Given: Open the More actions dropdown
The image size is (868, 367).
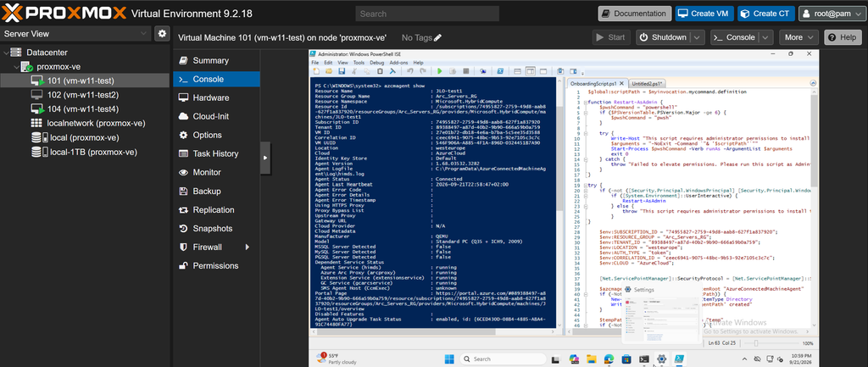Looking at the screenshot, I should click(x=798, y=37).
